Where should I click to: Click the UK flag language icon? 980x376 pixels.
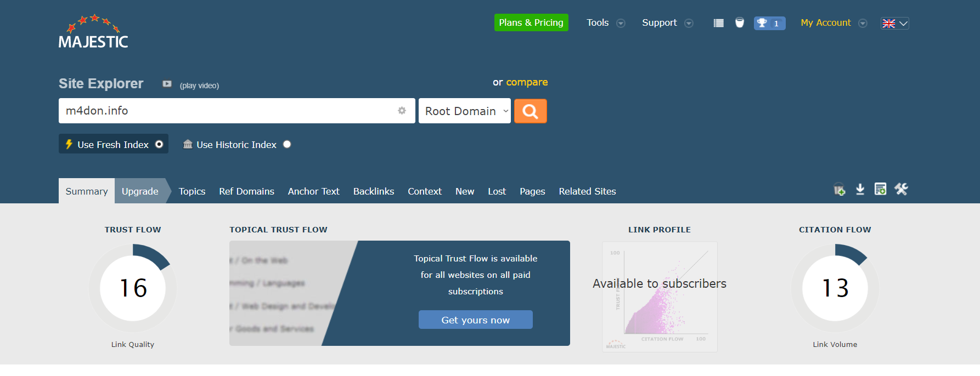[888, 24]
